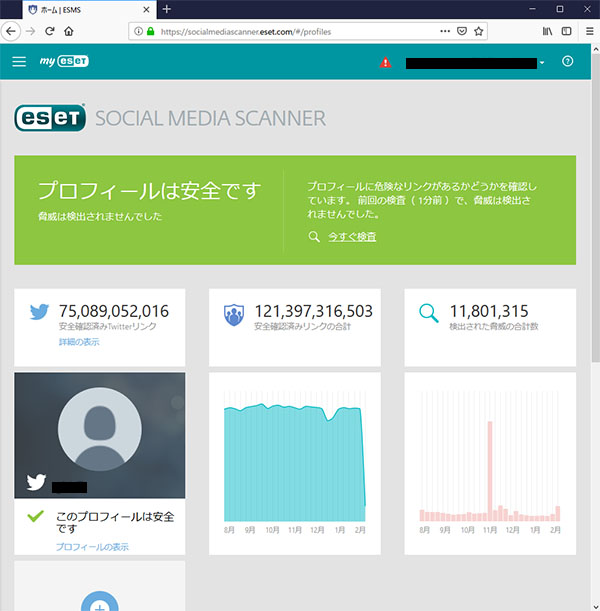Open the hamburger menu in ESET header
The height and width of the screenshot is (611, 600).
click(19, 62)
